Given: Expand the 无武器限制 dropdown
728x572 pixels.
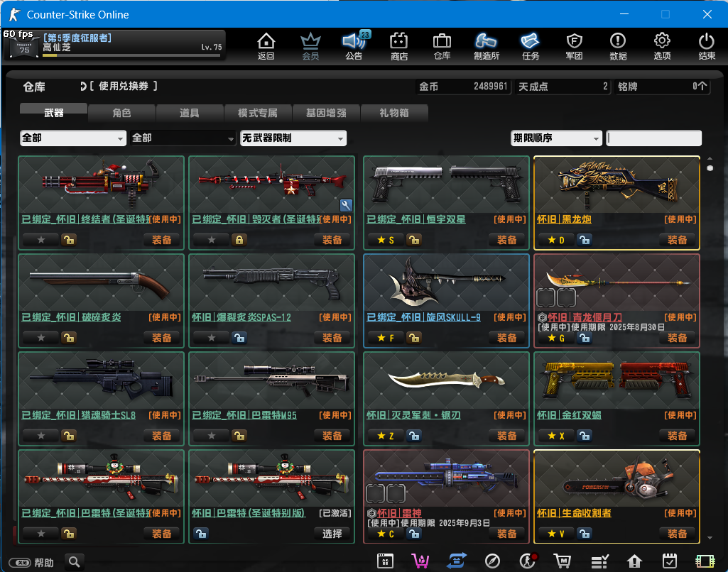Looking at the screenshot, I should coord(293,138).
